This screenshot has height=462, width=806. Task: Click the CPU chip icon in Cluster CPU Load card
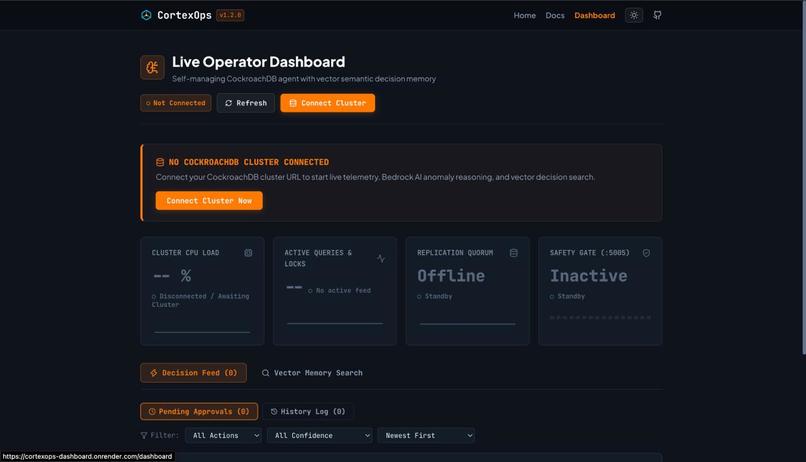[x=248, y=253]
